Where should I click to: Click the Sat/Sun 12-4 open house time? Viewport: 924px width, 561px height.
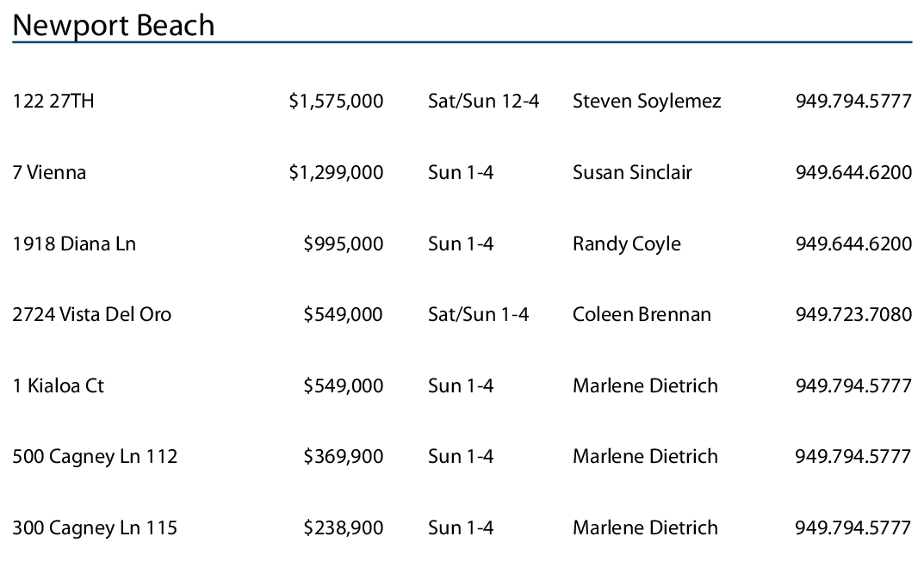pyautogui.click(x=483, y=102)
